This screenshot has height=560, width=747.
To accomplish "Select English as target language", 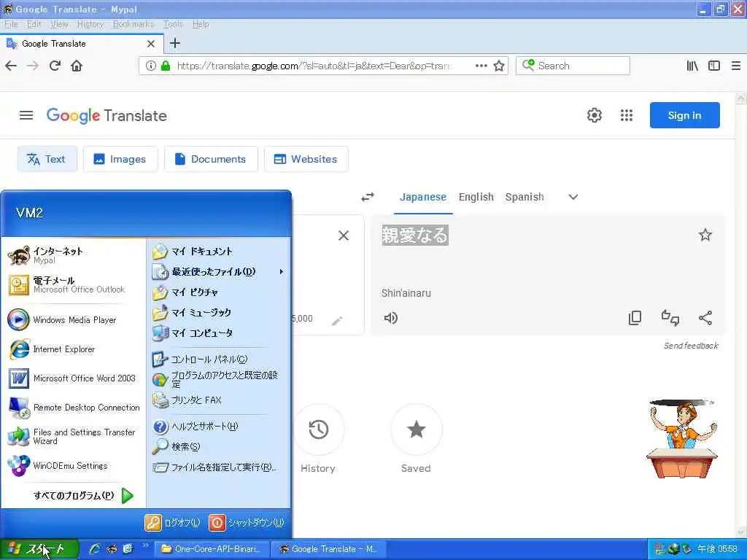I will click(x=476, y=197).
